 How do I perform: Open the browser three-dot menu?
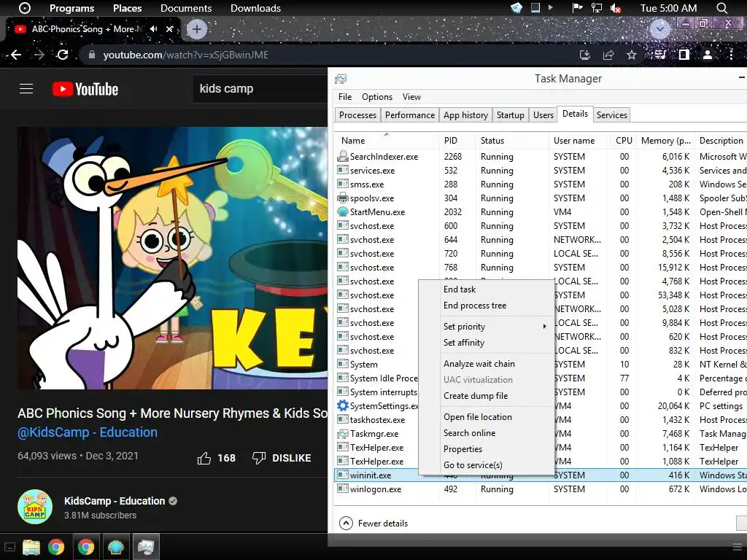(731, 55)
